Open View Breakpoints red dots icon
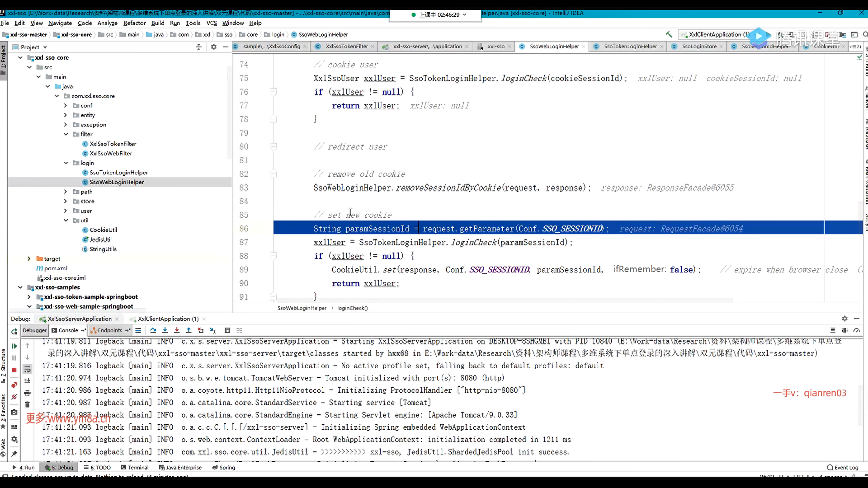 [14, 385]
